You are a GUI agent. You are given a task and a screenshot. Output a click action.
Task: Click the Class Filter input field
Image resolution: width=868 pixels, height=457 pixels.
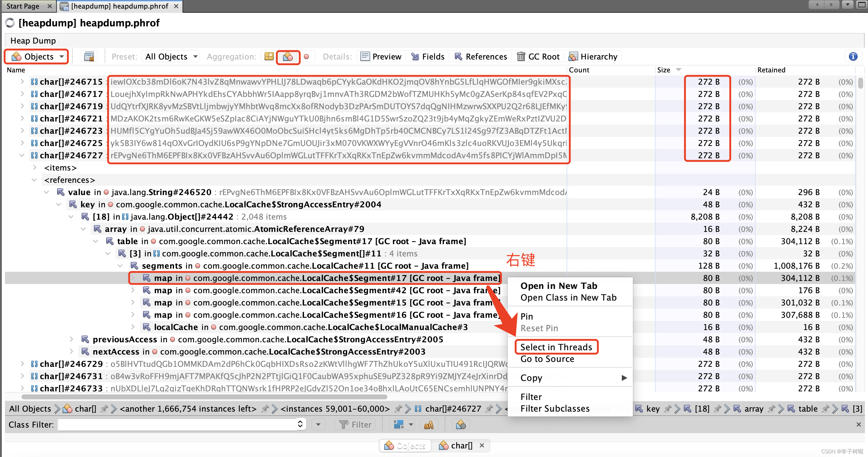point(176,424)
